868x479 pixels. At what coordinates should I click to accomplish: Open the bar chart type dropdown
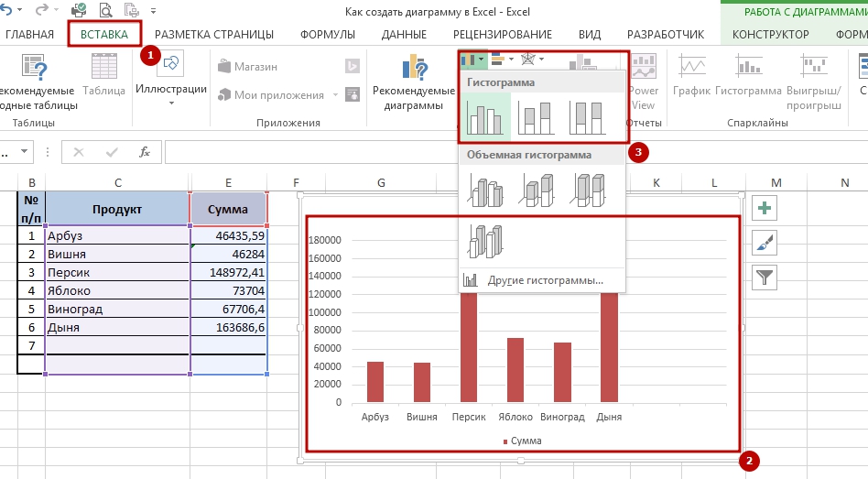point(503,60)
